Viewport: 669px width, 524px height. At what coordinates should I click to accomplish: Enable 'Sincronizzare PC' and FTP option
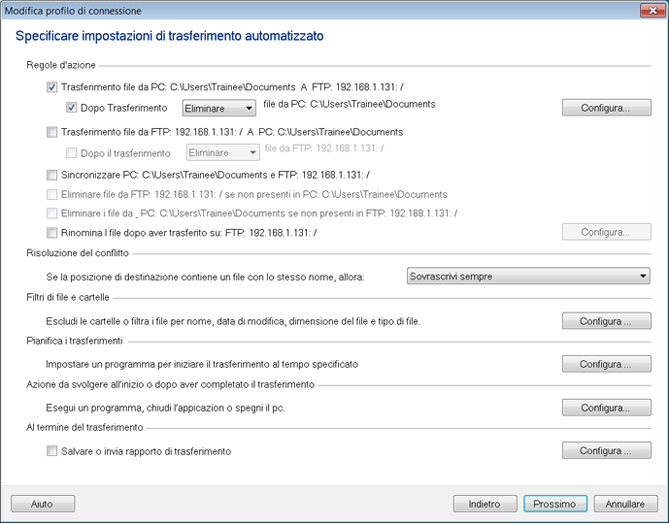pos(52,175)
